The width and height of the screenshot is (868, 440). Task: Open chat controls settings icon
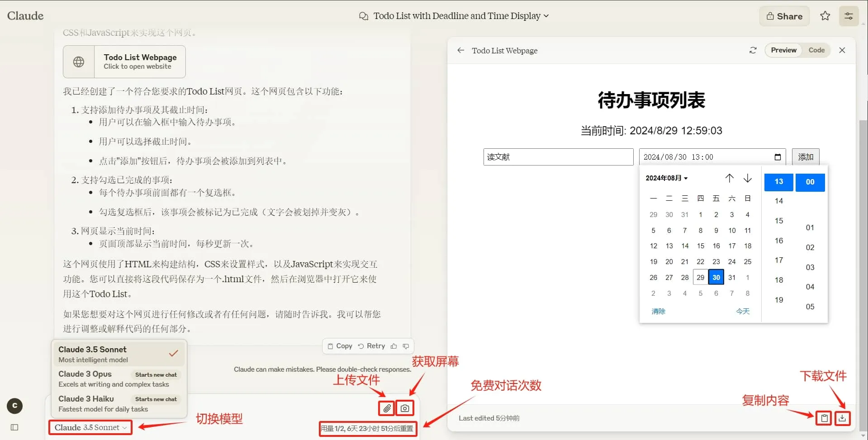pos(849,16)
